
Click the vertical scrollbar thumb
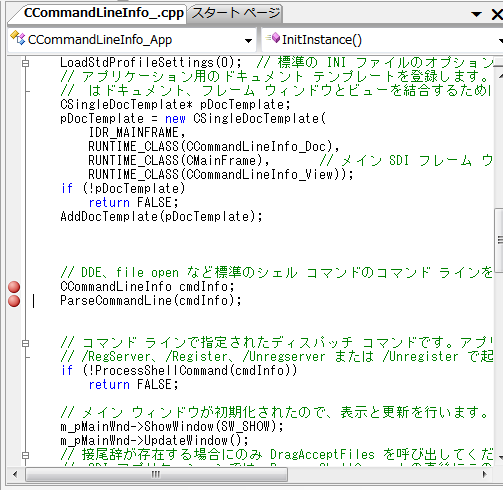click(499, 239)
